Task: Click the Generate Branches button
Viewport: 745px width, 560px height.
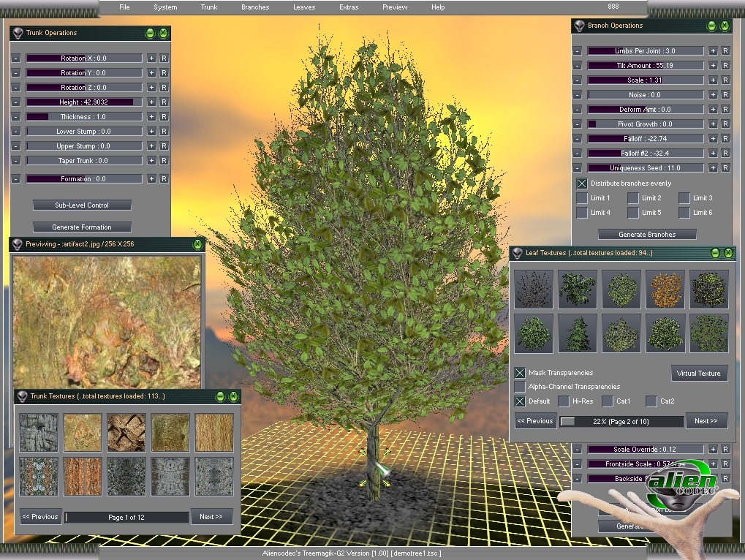Action: pyautogui.click(x=646, y=235)
